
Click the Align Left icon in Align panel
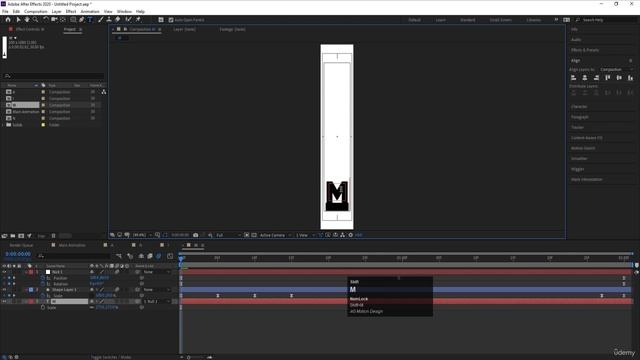point(573,78)
